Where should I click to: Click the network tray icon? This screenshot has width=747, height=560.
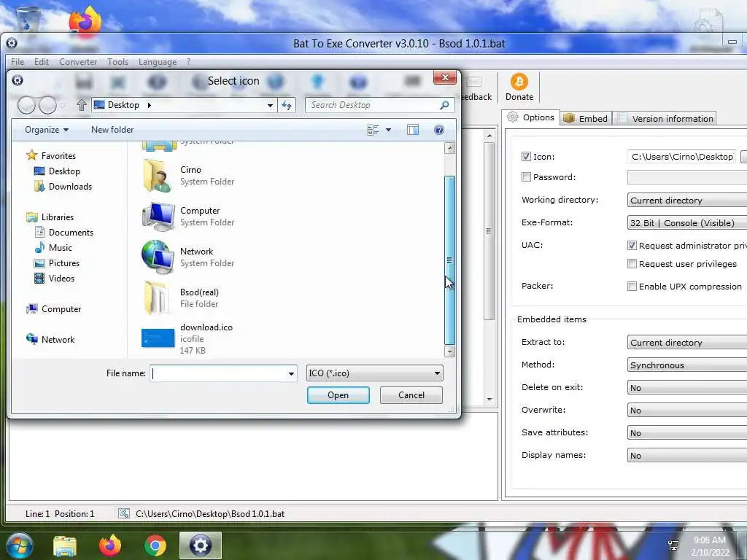[x=673, y=545]
